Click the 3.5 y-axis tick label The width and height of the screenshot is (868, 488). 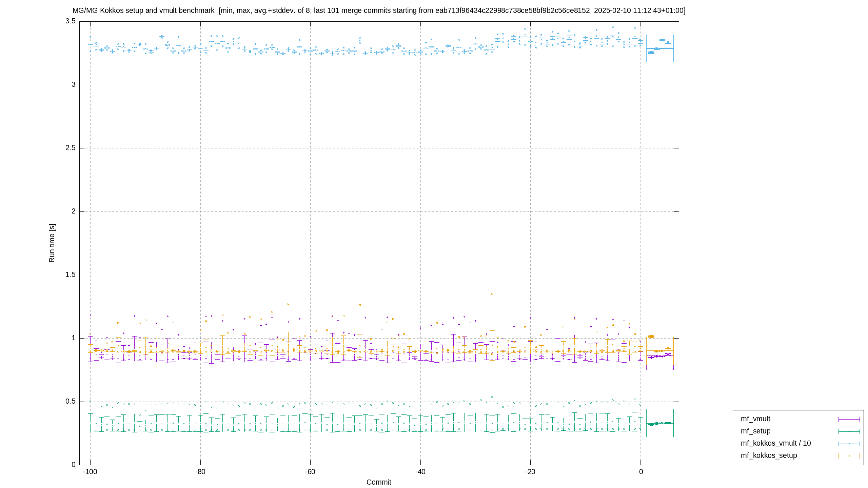click(71, 21)
